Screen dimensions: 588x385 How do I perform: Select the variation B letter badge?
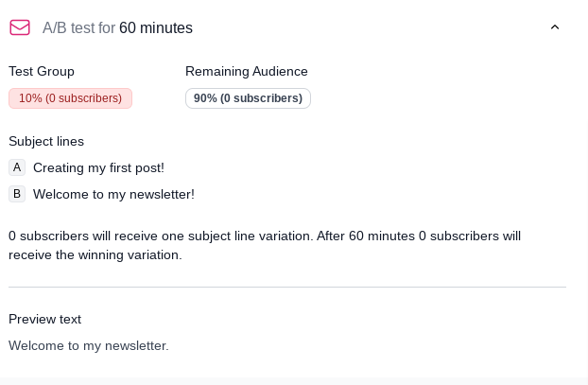[17, 194]
